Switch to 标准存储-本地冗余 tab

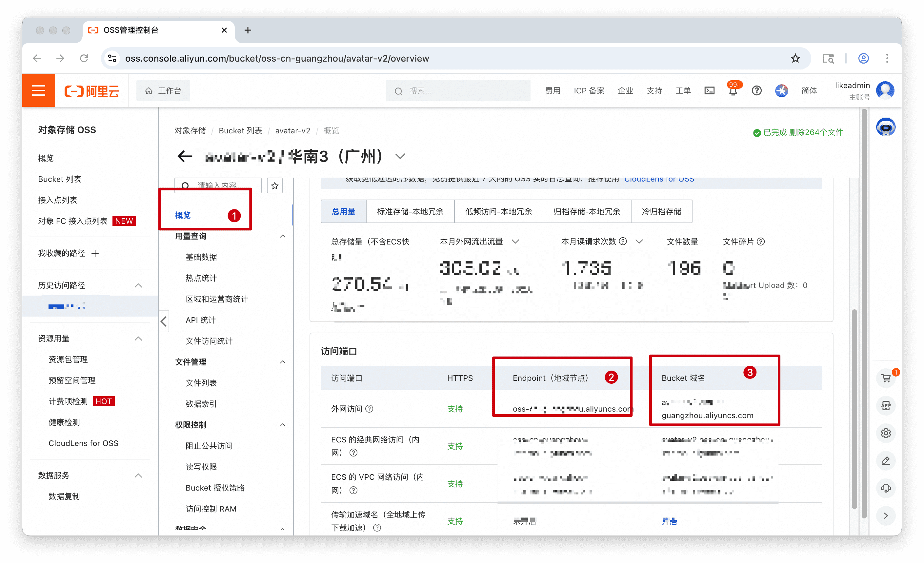point(410,212)
